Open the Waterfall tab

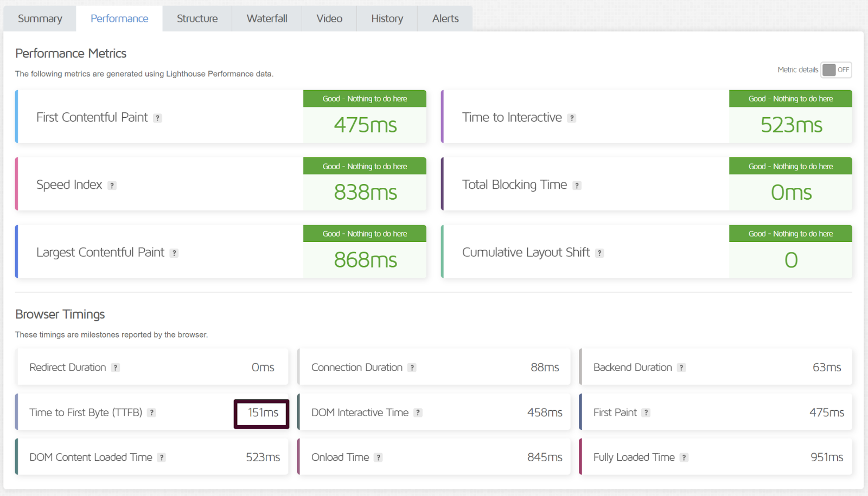267,18
